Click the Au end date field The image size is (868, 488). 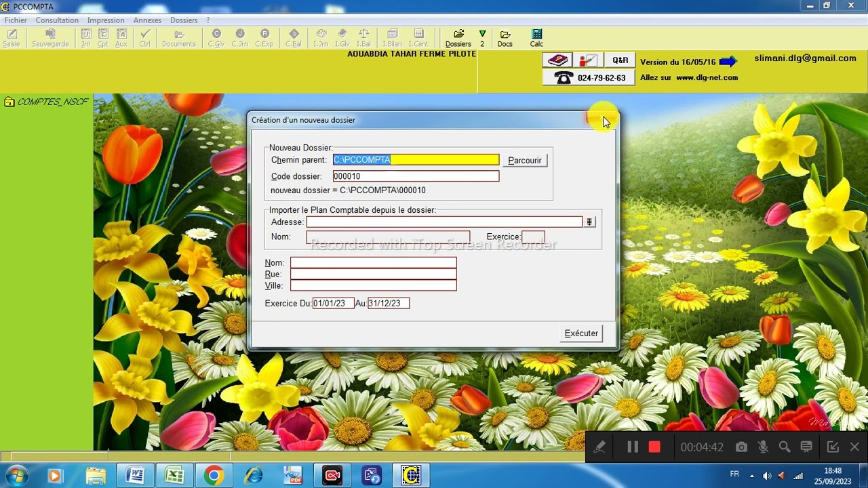coord(389,304)
